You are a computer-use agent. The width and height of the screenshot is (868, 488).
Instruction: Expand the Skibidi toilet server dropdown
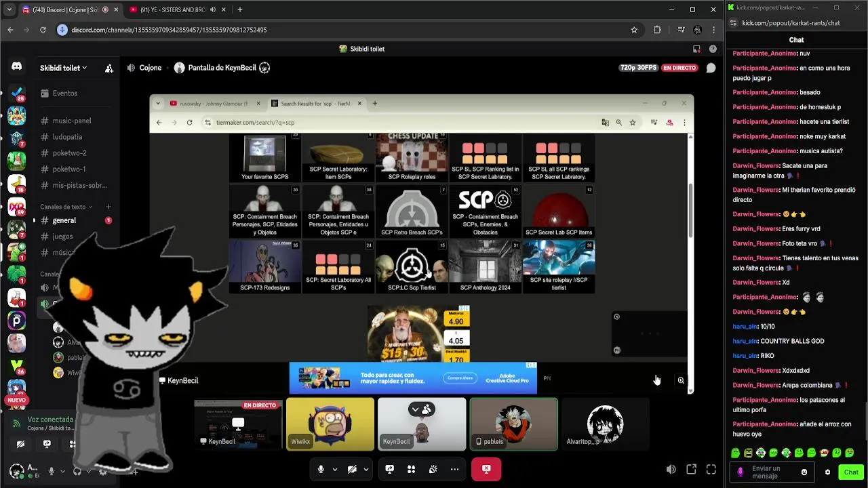point(64,68)
